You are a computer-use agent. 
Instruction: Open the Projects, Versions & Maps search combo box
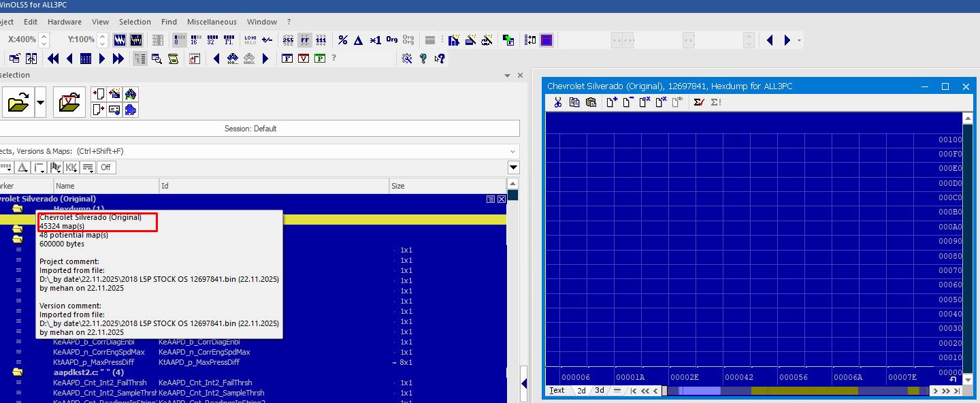[259, 151]
